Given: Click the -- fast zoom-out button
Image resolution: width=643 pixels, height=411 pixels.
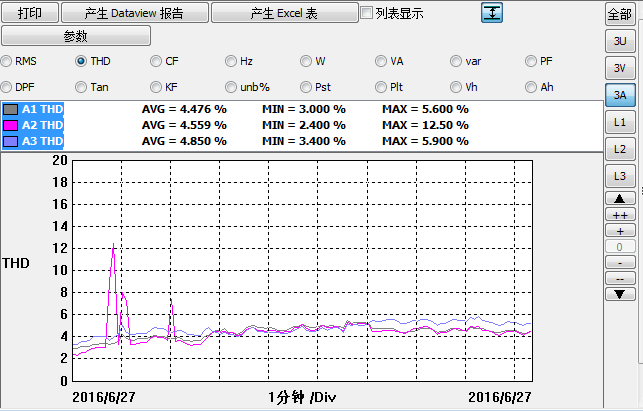Looking at the screenshot, I should [x=620, y=279].
